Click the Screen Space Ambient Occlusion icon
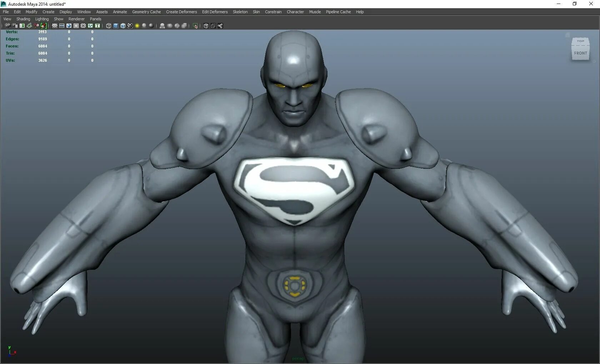Screen dimensions: 600x364 (162, 26)
